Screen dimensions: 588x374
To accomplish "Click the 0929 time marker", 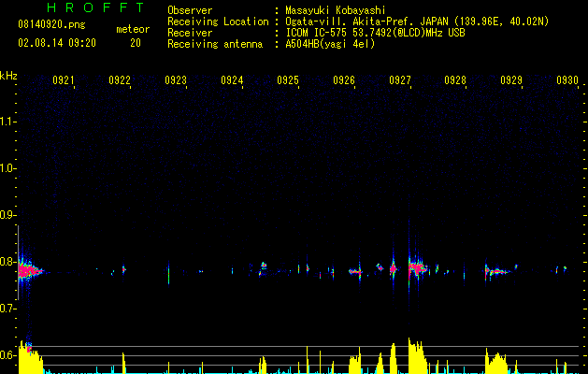I will (511, 80).
